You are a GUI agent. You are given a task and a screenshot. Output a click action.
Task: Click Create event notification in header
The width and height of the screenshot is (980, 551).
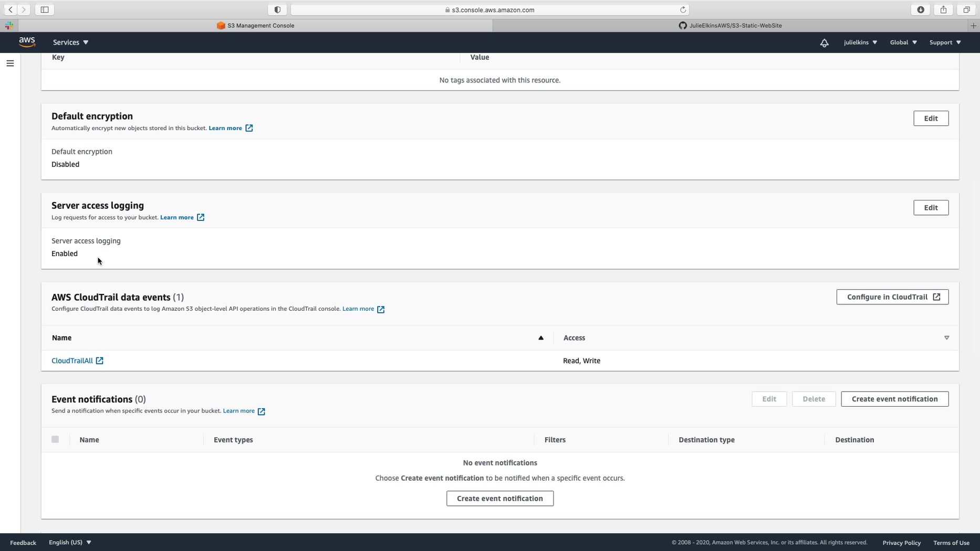pyautogui.click(x=894, y=399)
